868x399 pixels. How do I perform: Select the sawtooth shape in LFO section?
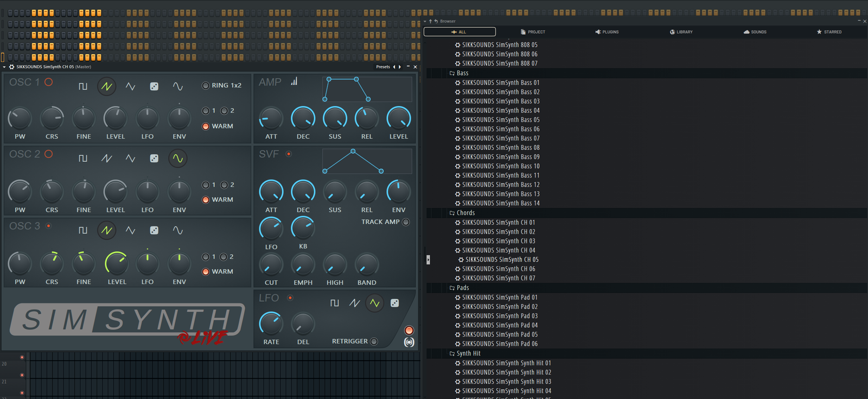point(354,303)
